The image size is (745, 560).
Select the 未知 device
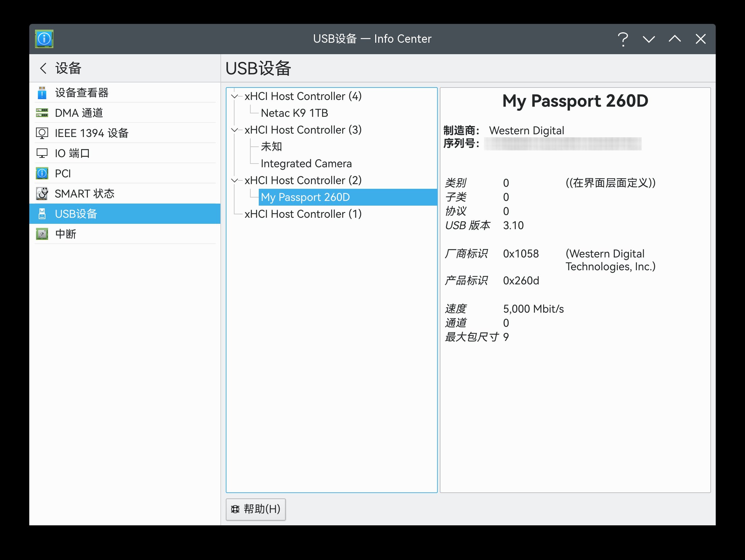pyautogui.click(x=272, y=147)
